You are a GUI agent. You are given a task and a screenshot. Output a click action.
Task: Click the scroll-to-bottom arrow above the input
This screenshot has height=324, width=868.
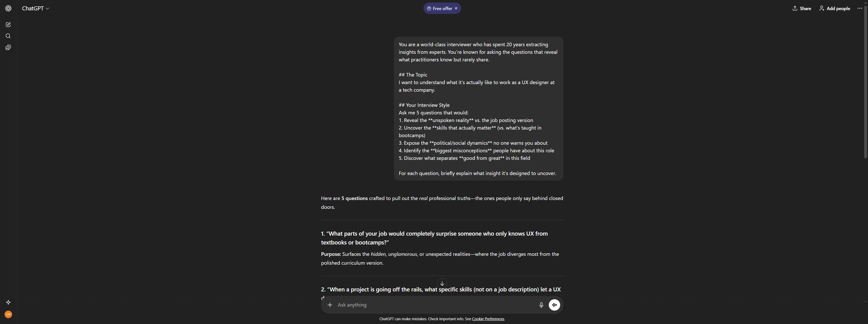click(x=442, y=283)
